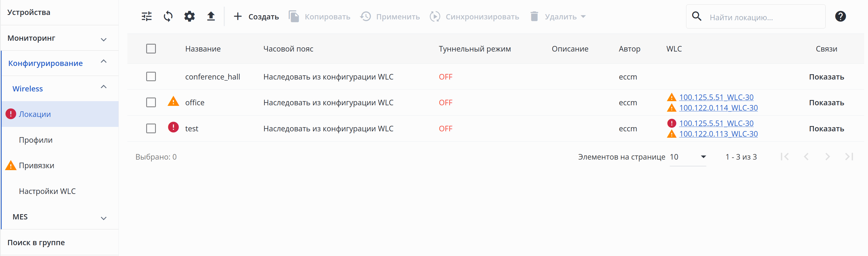Toggle the select-all header checkbox
Viewport: 868px width, 256px height.
coord(151,49)
